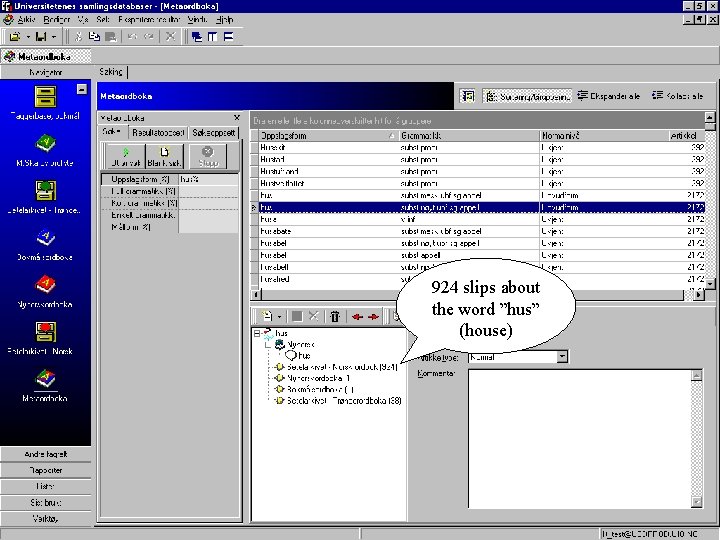Close the Metaordboka search pane

pos(236,118)
